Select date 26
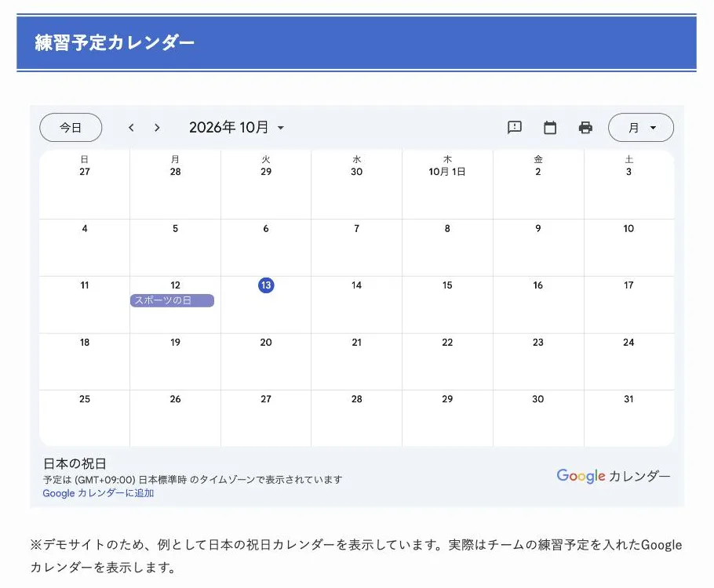The image size is (714, 588). click(175, 399)
